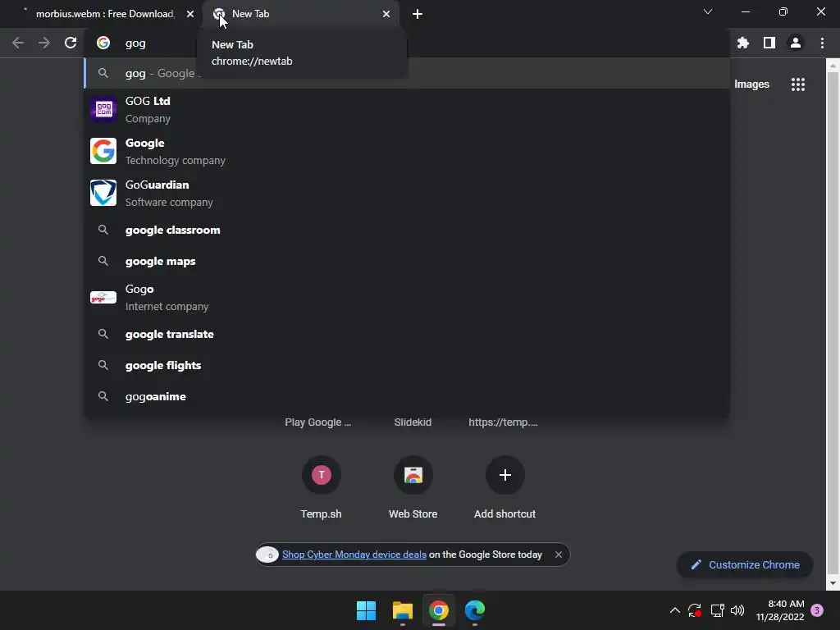Screen dimensions: 840x630
Task: Open the clock showing 8:40 AM
Action: [x=780, y=610]
